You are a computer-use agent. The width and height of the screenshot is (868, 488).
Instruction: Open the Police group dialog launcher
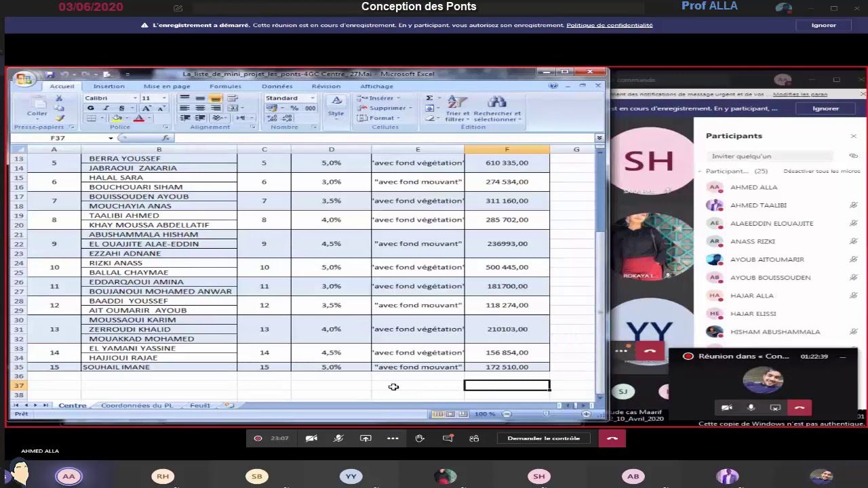(165, 127)
